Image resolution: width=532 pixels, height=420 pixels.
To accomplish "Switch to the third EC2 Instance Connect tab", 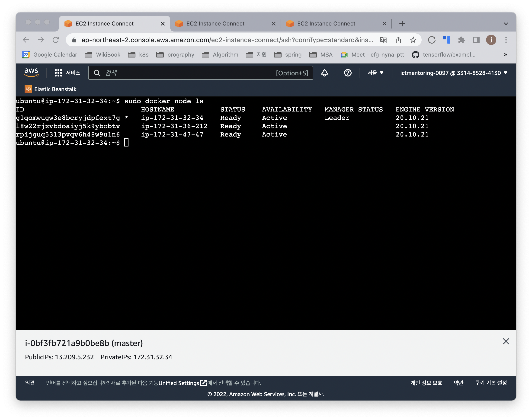I will (326, 24).
